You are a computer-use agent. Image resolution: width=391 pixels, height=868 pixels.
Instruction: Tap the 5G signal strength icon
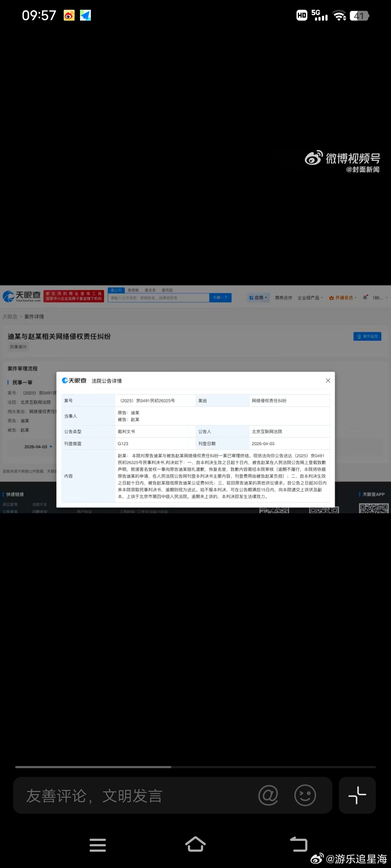(320, 15)
